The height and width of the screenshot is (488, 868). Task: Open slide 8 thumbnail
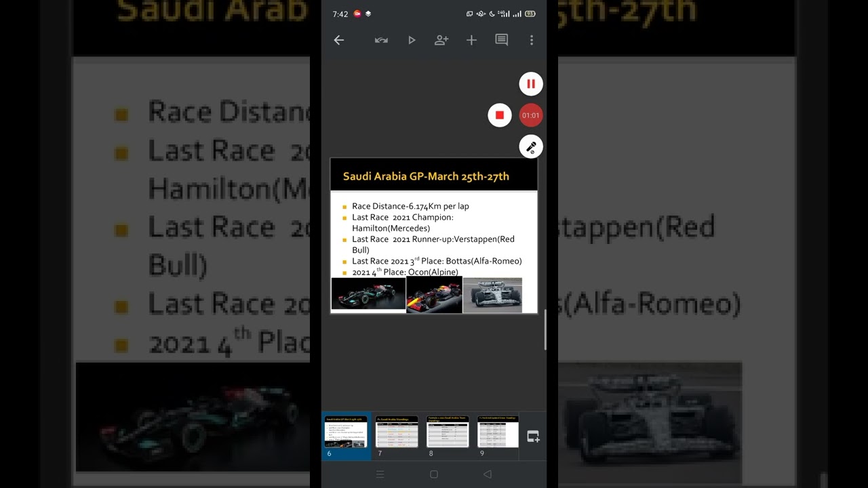click(448, 432)
